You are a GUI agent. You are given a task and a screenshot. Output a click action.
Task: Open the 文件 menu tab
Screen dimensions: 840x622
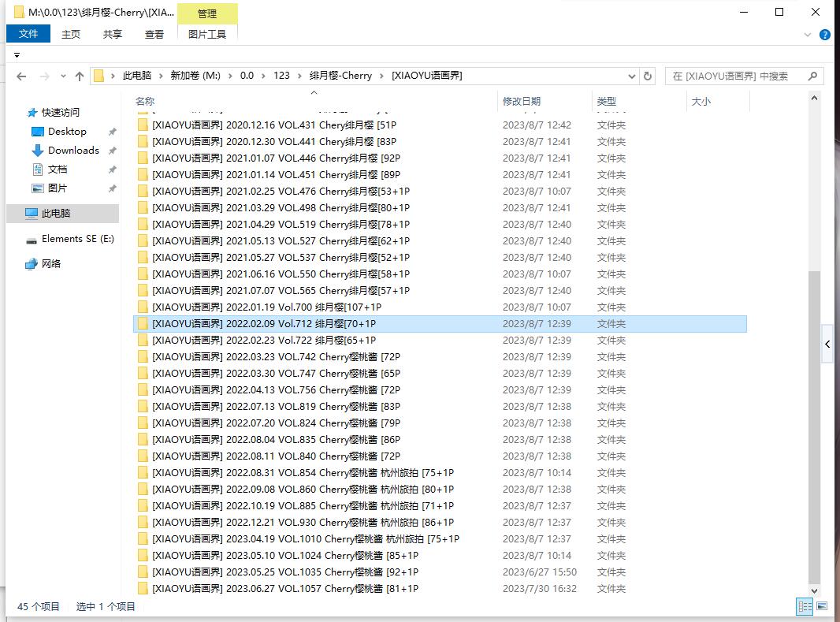pos(28,34)
